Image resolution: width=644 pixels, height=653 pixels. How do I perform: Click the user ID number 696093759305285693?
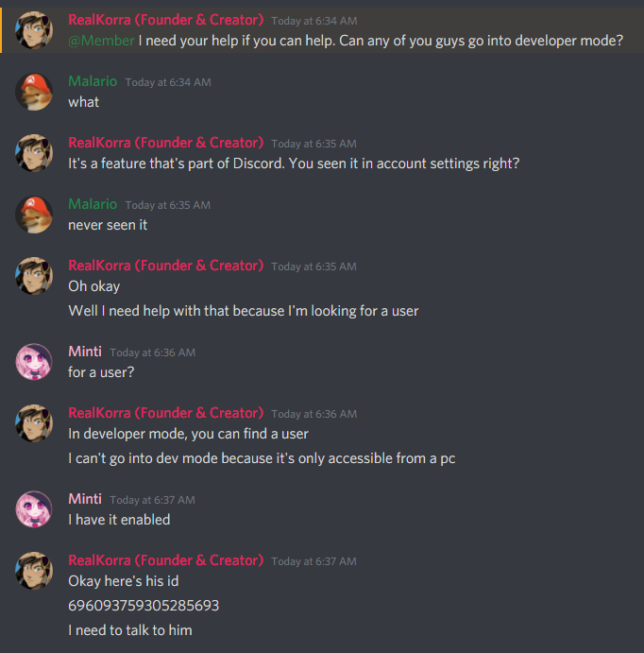pyautogui.click(x=144, y=606)
